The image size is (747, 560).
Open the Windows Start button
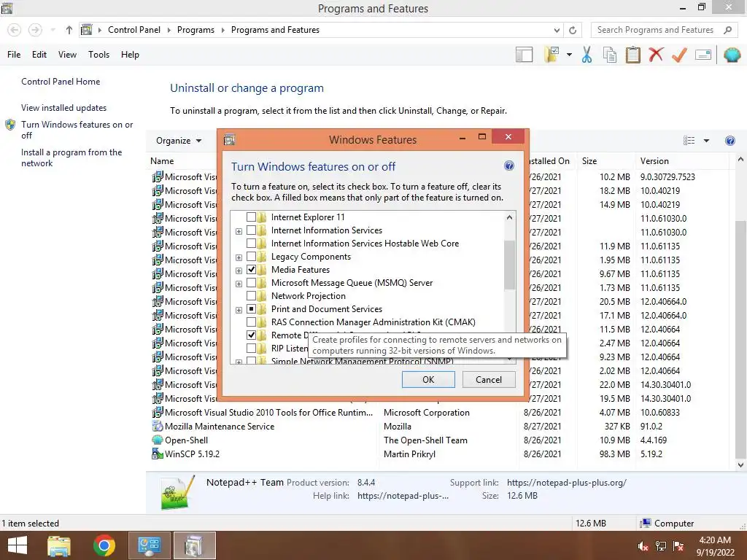[x=18, y=545]
